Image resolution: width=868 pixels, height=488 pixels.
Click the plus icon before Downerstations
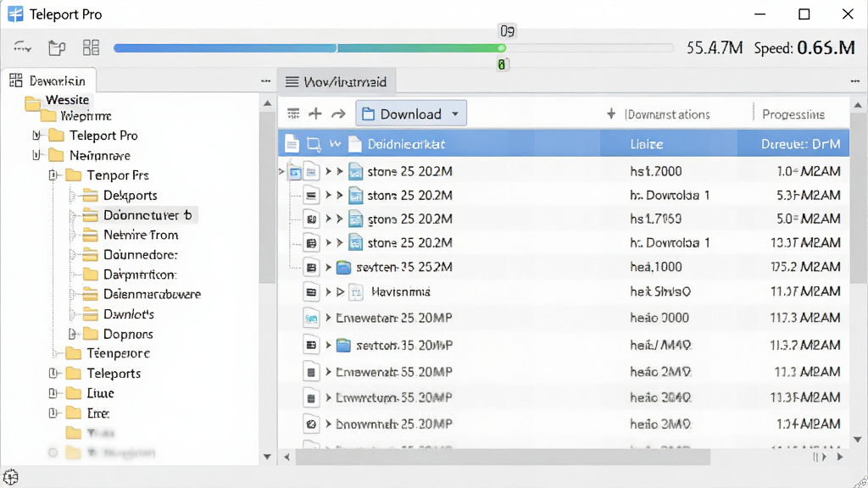point(610,114)
